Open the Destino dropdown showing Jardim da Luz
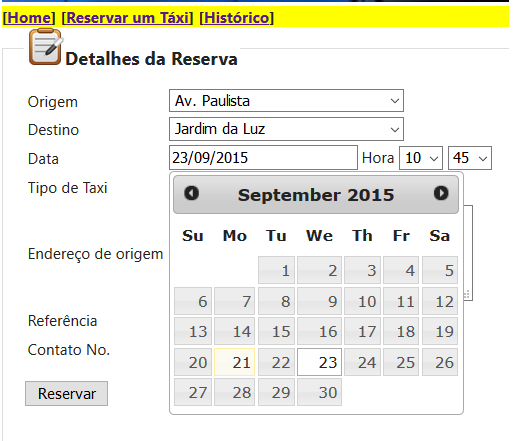The image size is (526, 441). coord(286,129)
